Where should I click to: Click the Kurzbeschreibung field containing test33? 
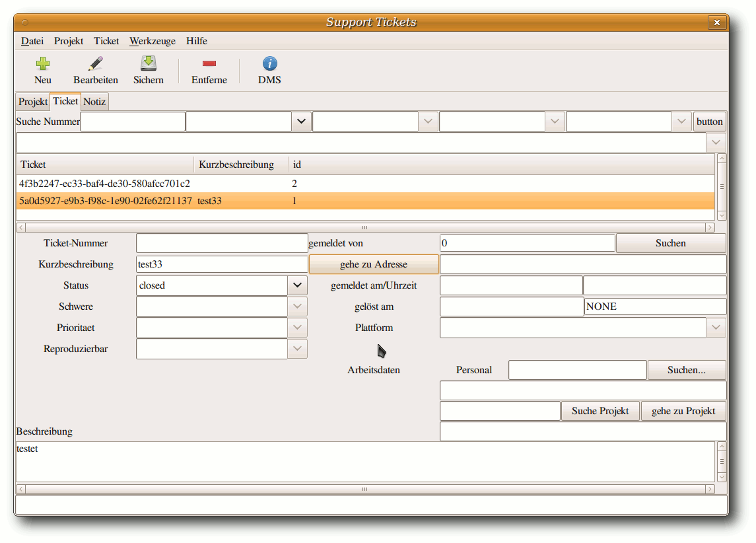point(222,264)
